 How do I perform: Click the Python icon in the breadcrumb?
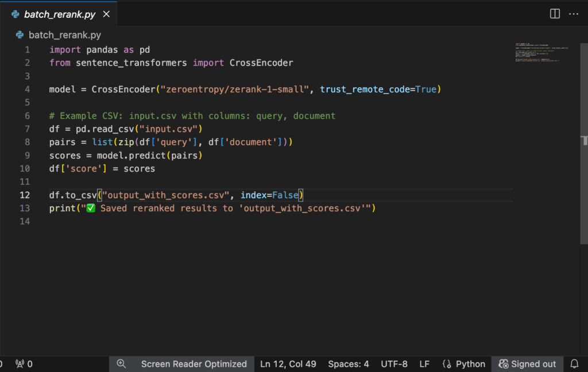click(20, 35)
